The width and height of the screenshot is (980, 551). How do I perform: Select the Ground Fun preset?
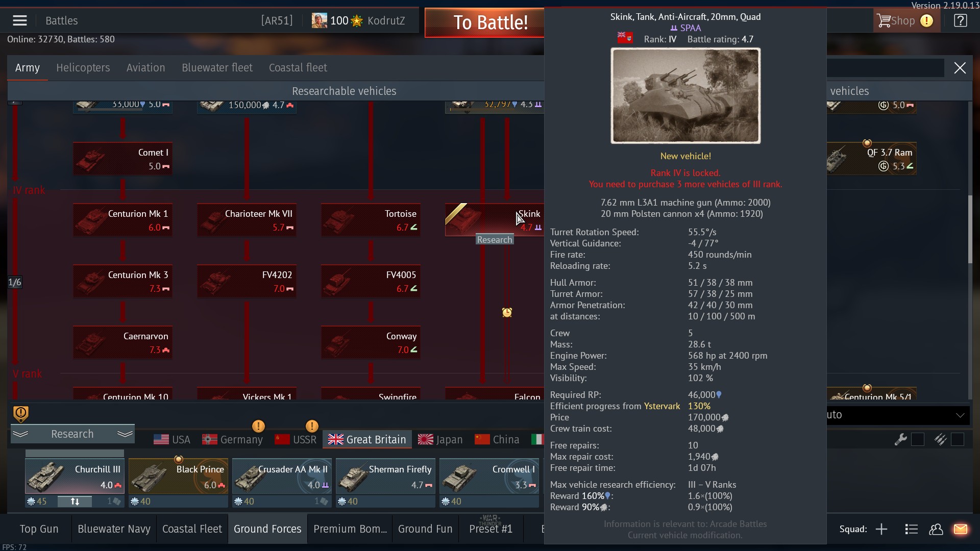[425, 529]
